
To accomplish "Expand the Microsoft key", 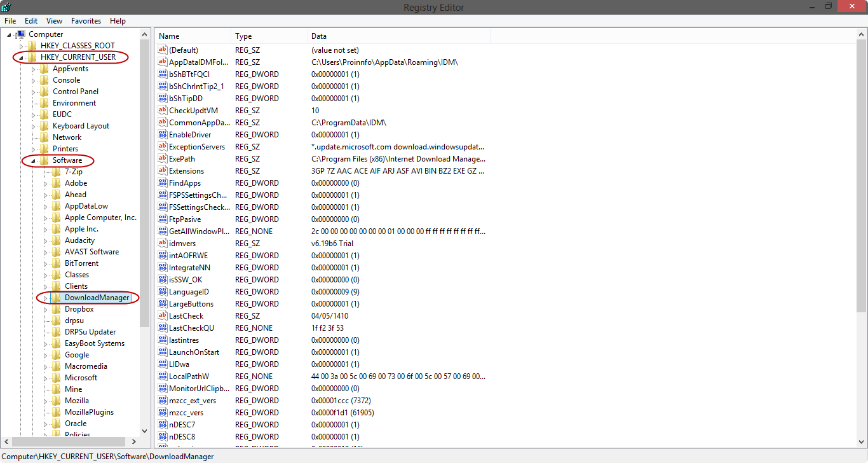I will (x=45, y=378).
